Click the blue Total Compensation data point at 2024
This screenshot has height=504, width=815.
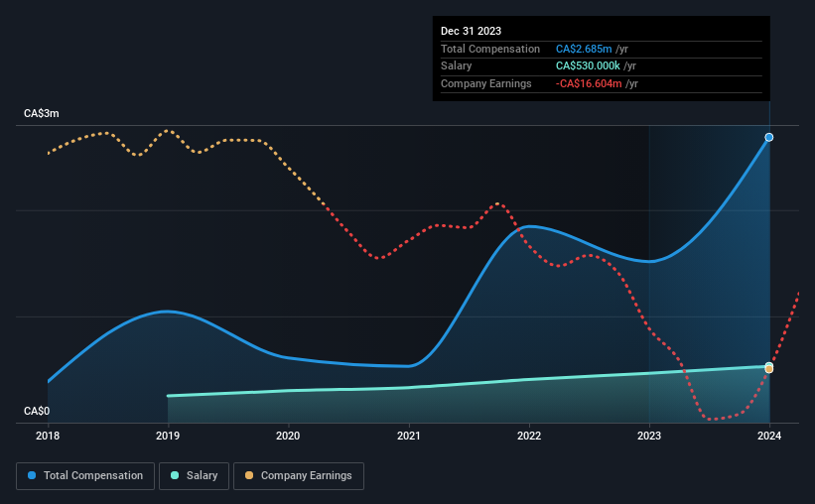point(769,137)
